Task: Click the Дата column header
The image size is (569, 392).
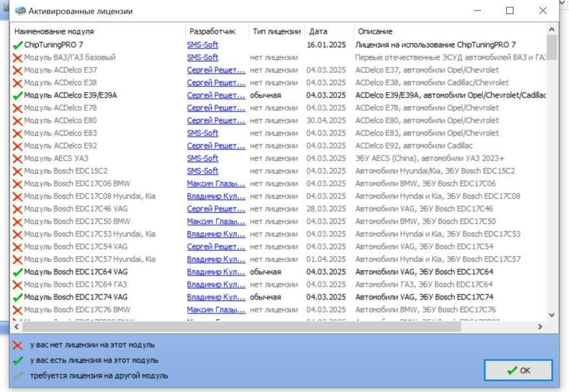Action: [329, 32]
